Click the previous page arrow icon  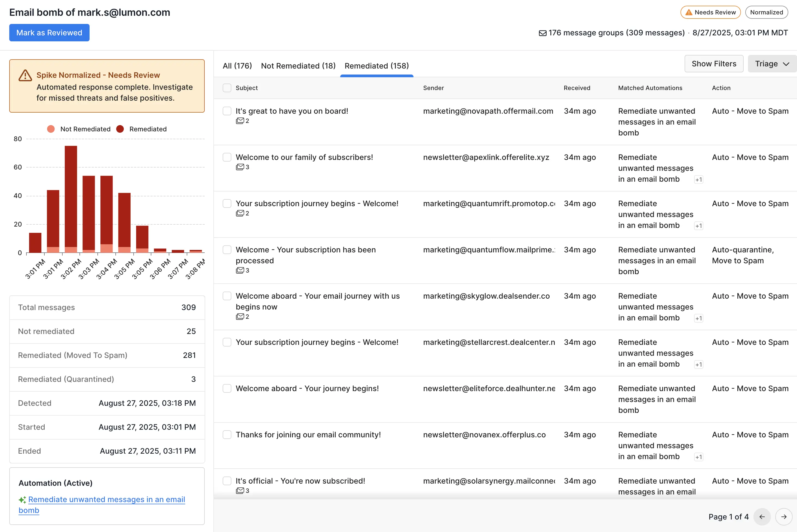click(x=762, y=517)
